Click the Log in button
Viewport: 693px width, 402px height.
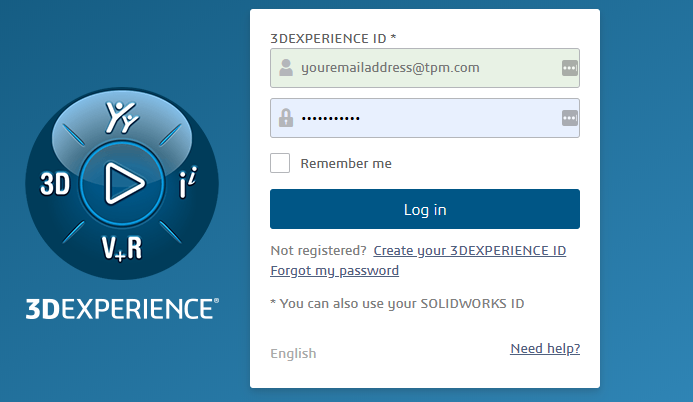[425, 209]
